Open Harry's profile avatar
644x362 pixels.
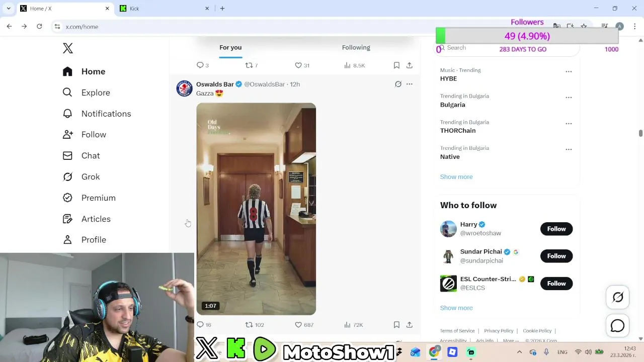click(448, 229)
